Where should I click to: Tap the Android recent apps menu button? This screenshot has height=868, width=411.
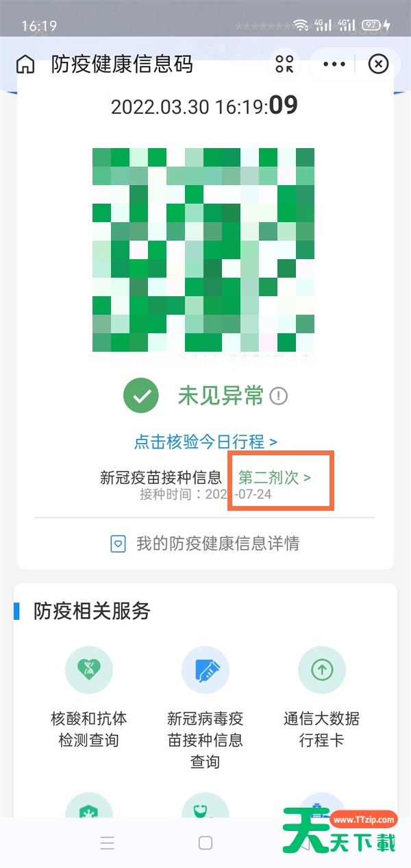[107, 843]
